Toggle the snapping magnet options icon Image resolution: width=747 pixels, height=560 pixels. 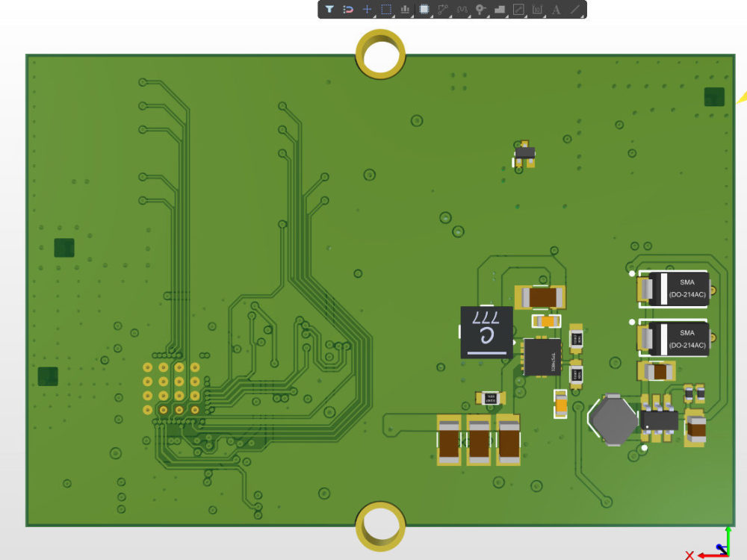click(x=348, y=9)
